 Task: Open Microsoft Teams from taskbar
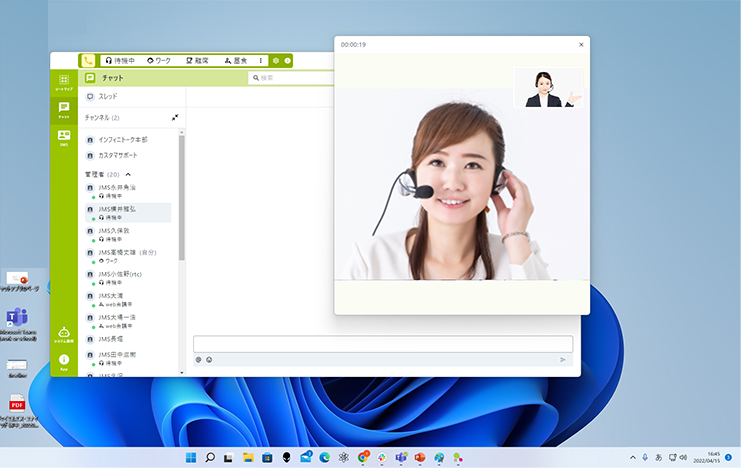point(401,458)
